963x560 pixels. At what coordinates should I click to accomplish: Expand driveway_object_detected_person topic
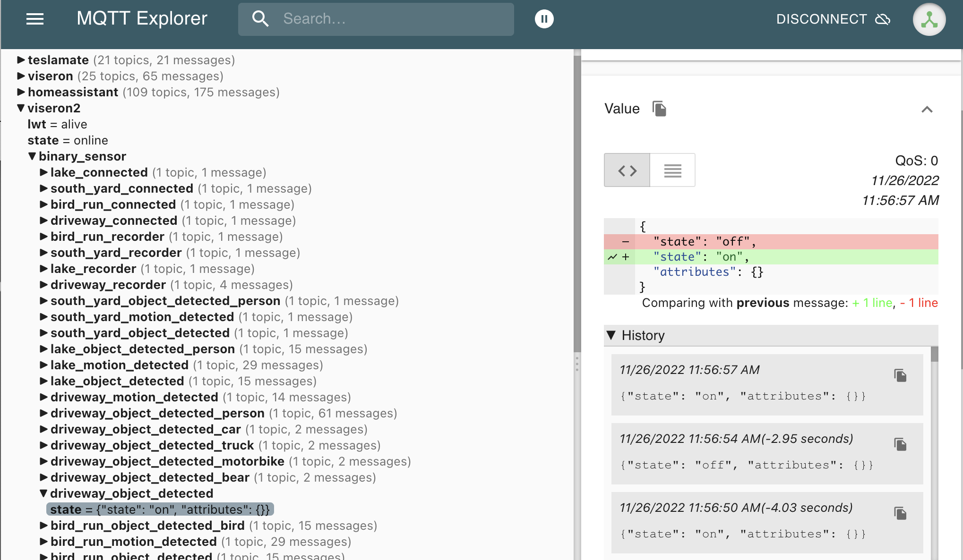point(43,413)
